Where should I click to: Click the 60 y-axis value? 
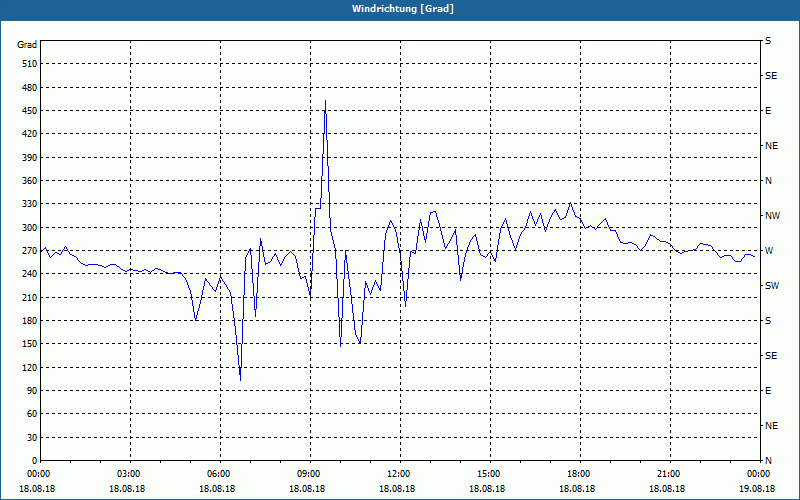click(32, 414)
